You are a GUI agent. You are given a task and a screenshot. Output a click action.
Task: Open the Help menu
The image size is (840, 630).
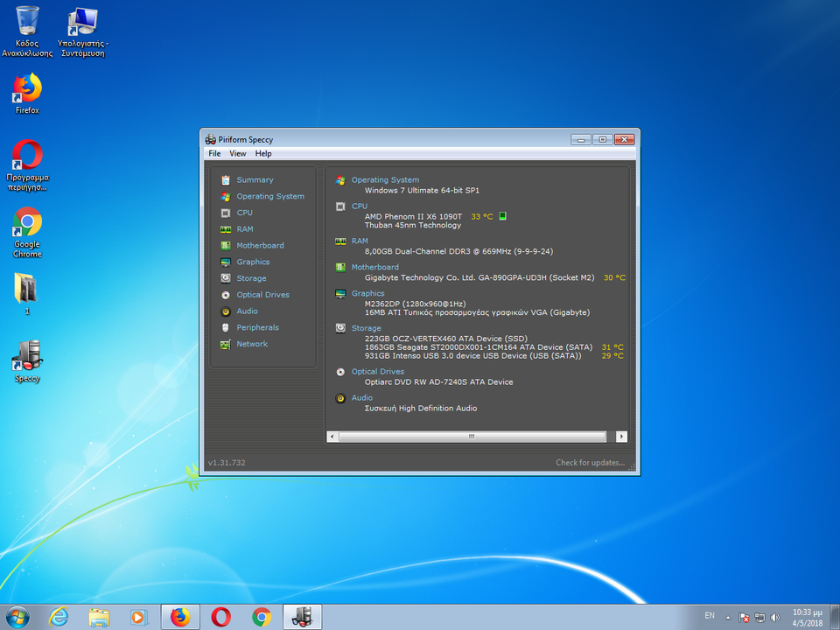point(263,154)
